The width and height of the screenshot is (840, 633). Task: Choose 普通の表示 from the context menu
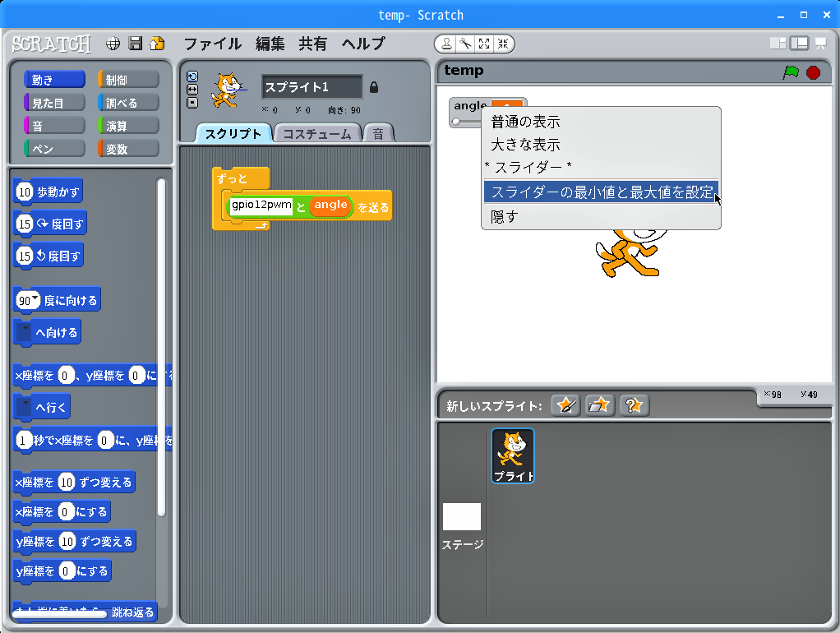pyautogui.click(x=601, y=122)
